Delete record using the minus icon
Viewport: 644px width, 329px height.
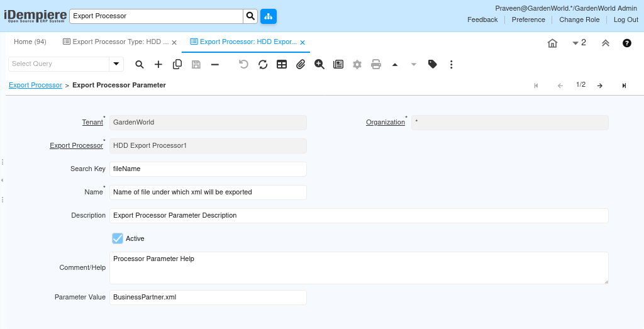(x=215, y=64)
